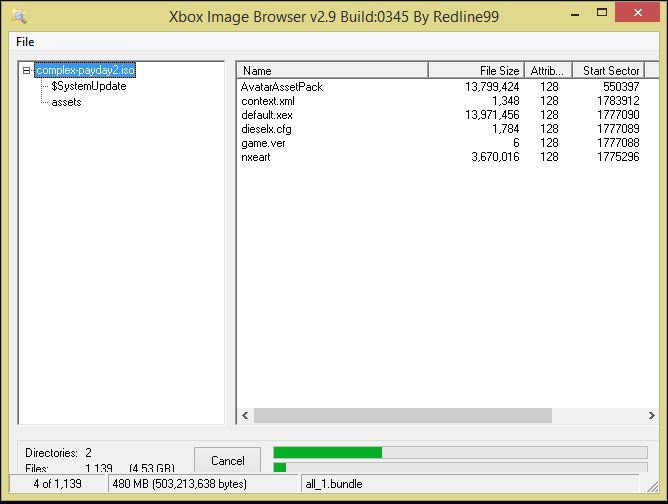This screenshot has width=668, height=504.
Task: Open the File menu
Action: [x=25, y=42]
